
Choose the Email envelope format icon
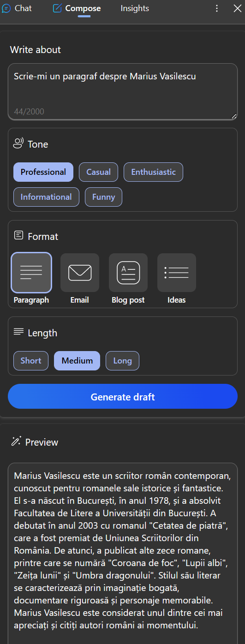pos(80,273)
